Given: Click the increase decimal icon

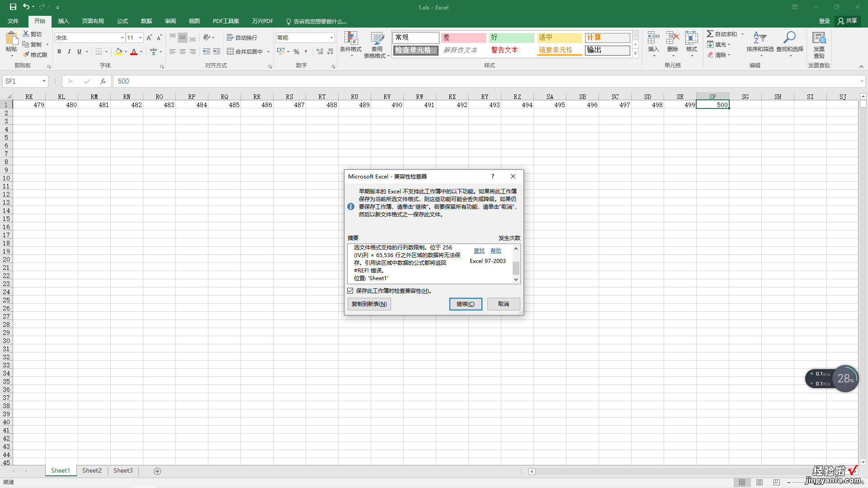Looking at the screenshot, I should [x=320, y=52].
